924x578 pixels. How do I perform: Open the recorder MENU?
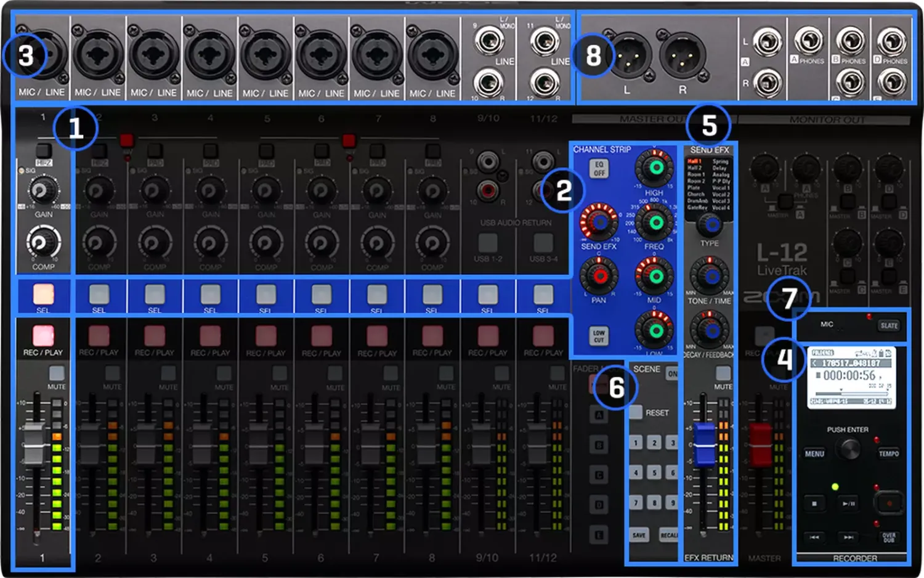814,454
